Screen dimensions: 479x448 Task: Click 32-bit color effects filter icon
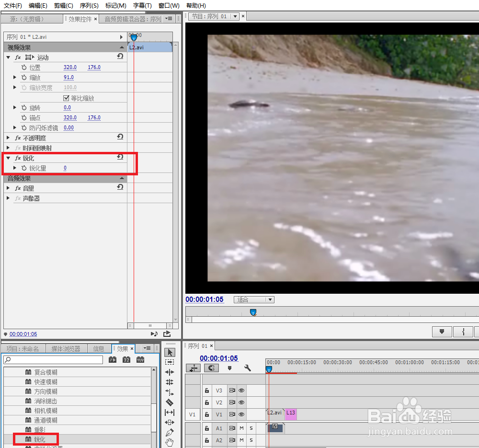(x=126, y=360)
